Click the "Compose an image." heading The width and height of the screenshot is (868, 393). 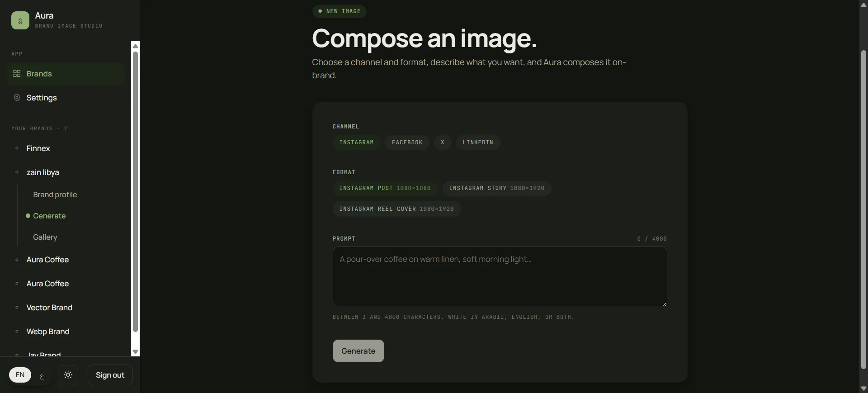424,38
